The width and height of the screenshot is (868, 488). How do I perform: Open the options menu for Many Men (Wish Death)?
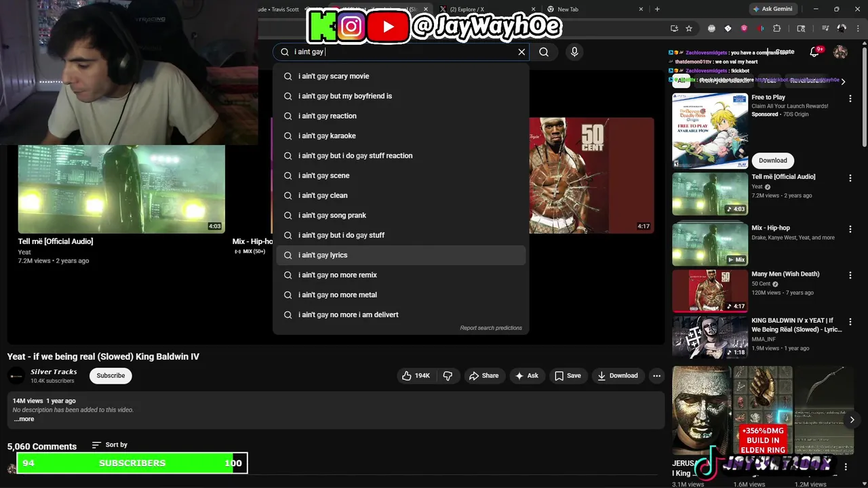tap(850, 276)
